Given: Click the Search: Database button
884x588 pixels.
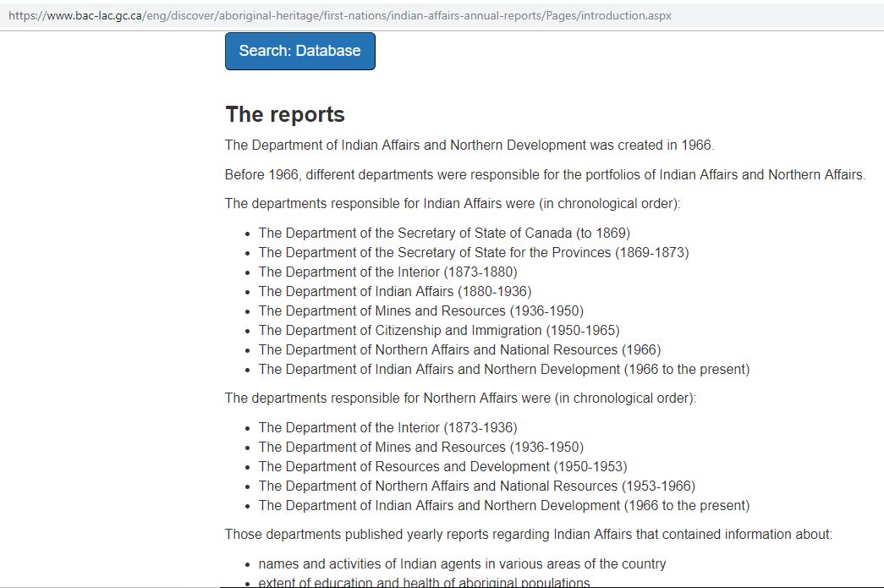Looking at the screenshot, I should (299, 51).
